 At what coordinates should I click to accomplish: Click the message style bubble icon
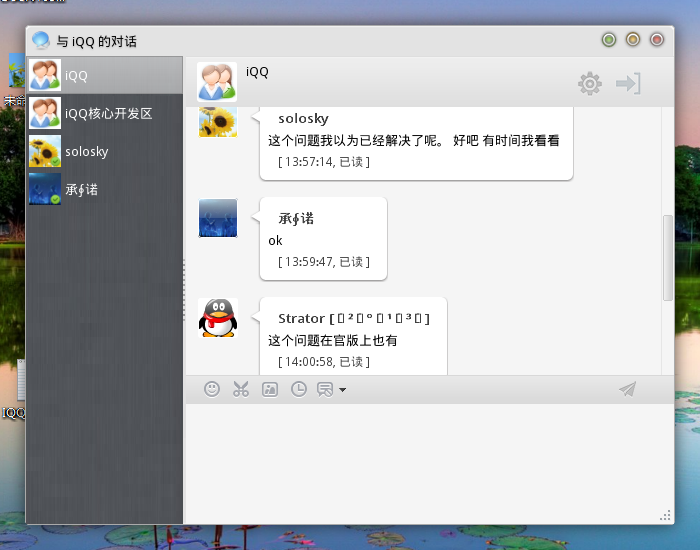point(325,389)
